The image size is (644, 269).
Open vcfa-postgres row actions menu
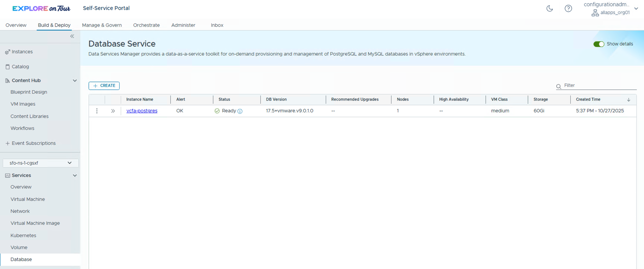(x=97, y=111)
